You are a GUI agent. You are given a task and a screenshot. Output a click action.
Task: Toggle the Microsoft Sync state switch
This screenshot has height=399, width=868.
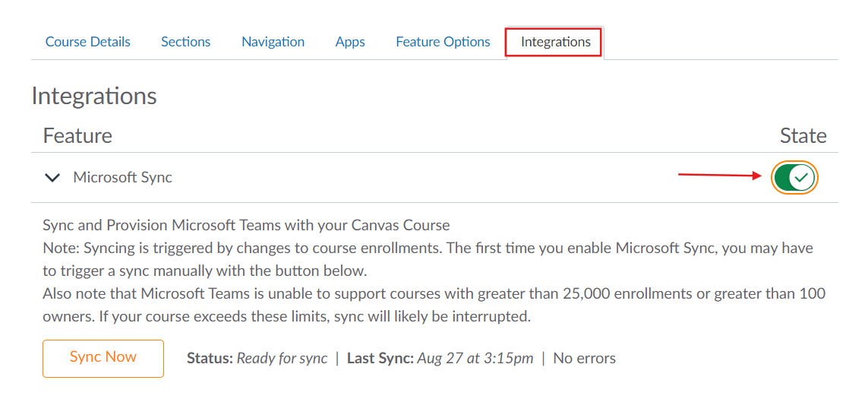click(794, 177)
